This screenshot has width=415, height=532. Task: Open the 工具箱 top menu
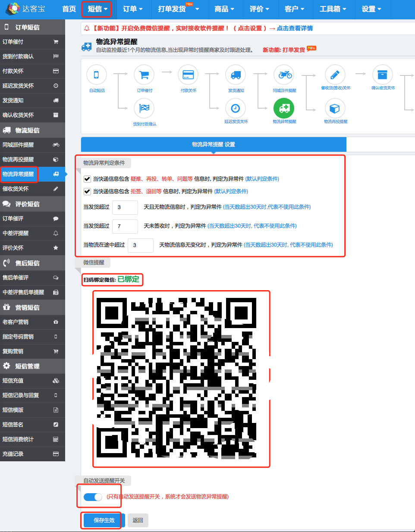pos(333,9)
